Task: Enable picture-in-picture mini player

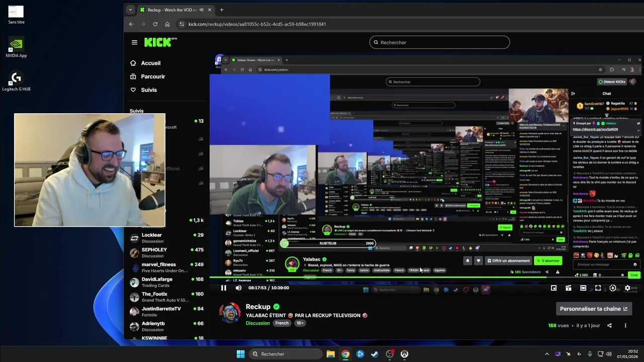Action: click(x=553, y=288)
